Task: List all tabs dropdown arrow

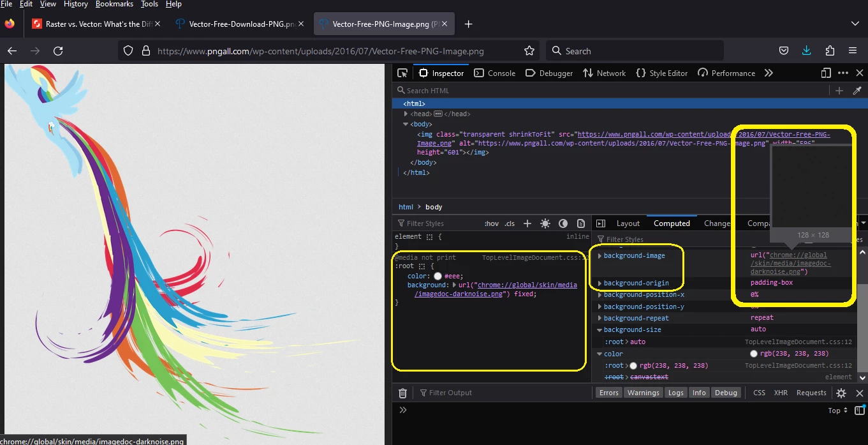Action: coord(855,24)
